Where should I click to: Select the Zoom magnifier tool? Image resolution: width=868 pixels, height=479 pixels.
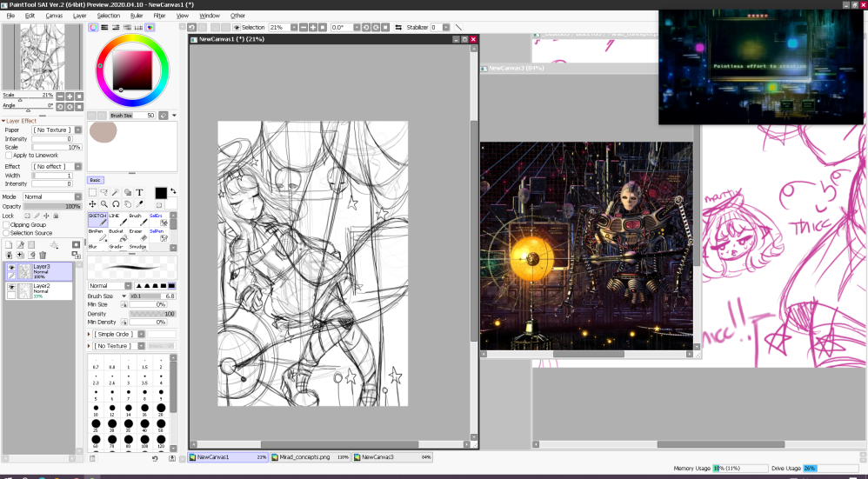104,204
